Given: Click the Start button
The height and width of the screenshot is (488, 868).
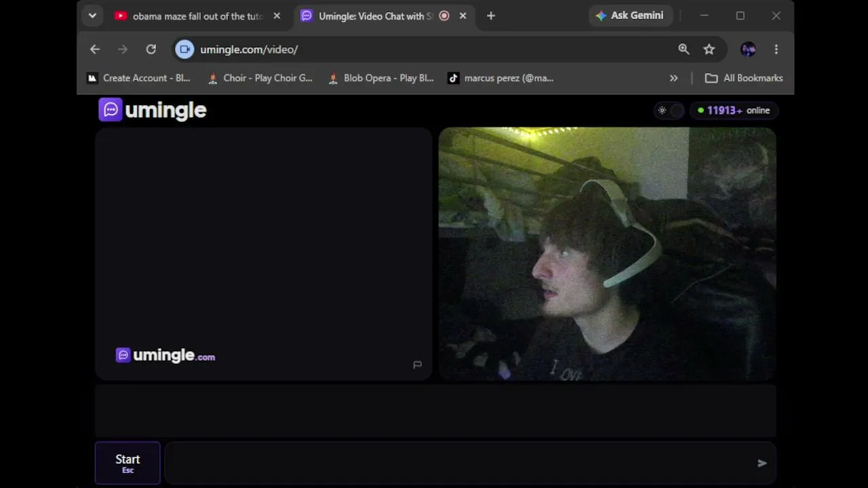Looking at the screenshot, I should click(127, 463).
